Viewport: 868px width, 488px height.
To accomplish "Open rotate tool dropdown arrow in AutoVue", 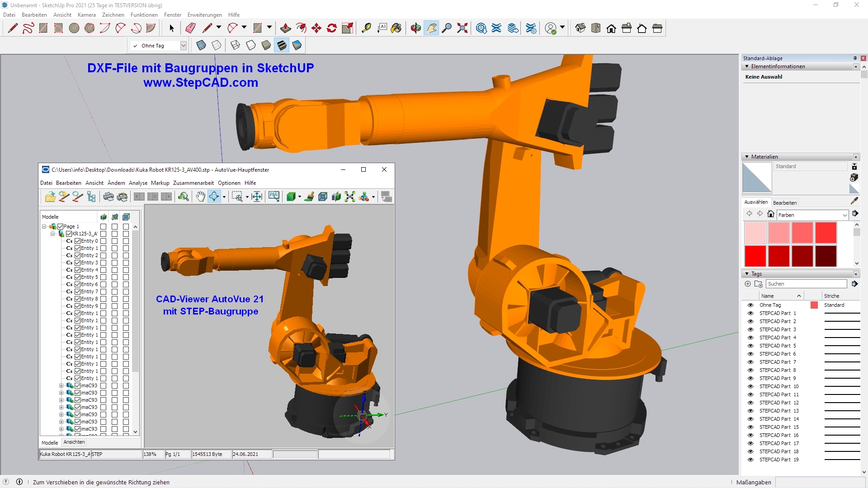I will click(x=224, y=197).
